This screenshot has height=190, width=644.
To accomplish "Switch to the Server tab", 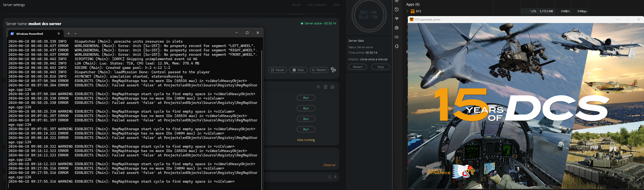I will 296,5.
